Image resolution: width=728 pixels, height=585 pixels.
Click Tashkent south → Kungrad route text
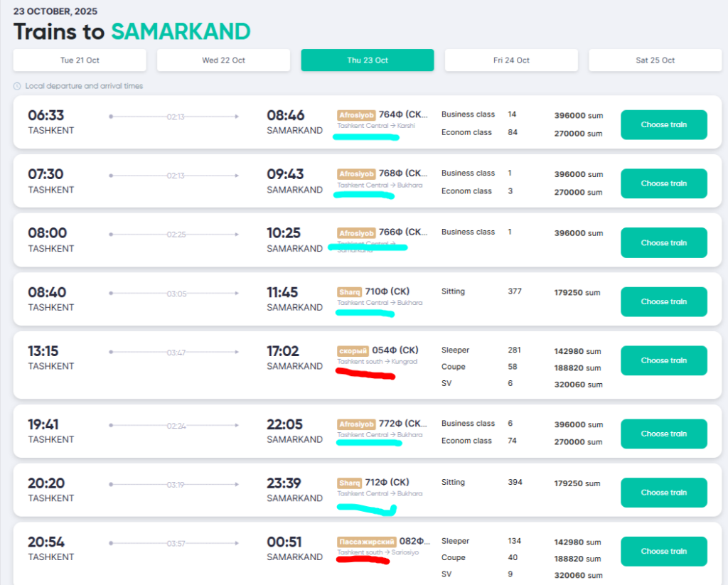[x=377, y=362]
